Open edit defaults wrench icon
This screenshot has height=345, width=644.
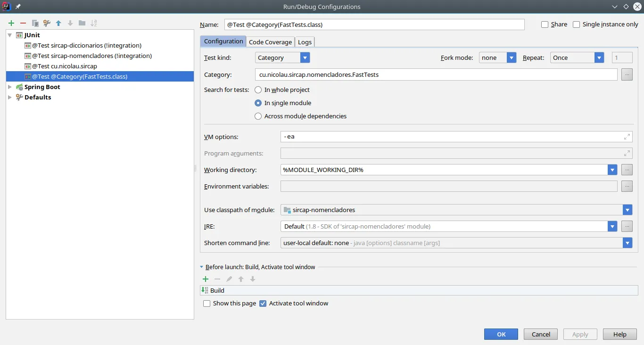click(47, 23)
